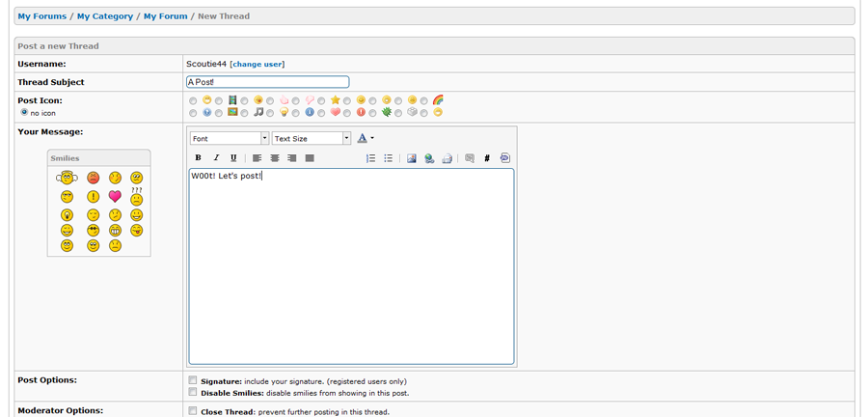Image resolution: width=868 pixels, height=417 pixels.
Task: Click the insert email address icon
Action: click(447, 158)
